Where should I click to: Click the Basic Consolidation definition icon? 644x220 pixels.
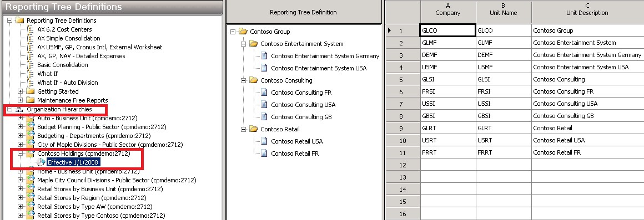tap(30, 65)
